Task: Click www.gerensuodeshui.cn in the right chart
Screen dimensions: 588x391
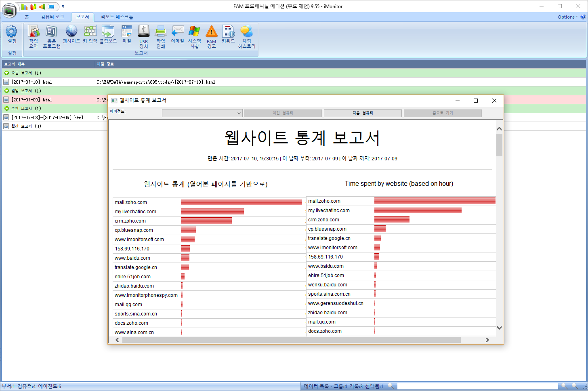Action: pyautogui.click(x=336, y=303)
